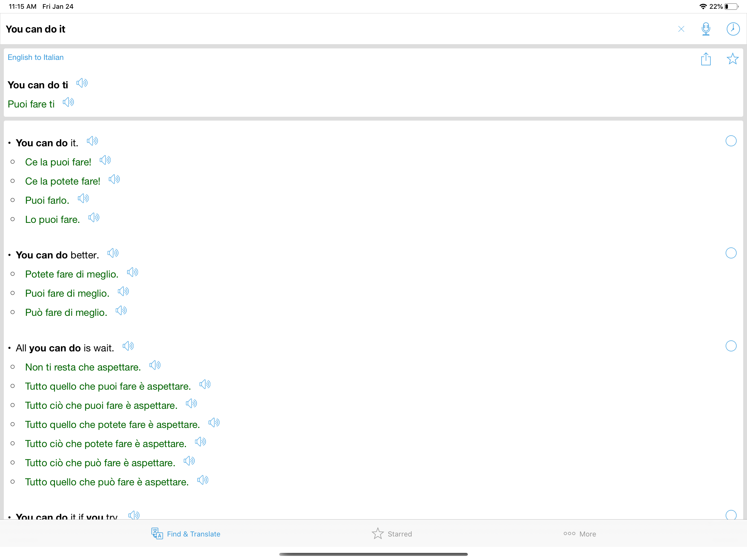Image resolution: width=747 pixels, height=560 pixels.
Task: Play pronunciation of 'Puoi farlo.'
Action: pos(83,199)
